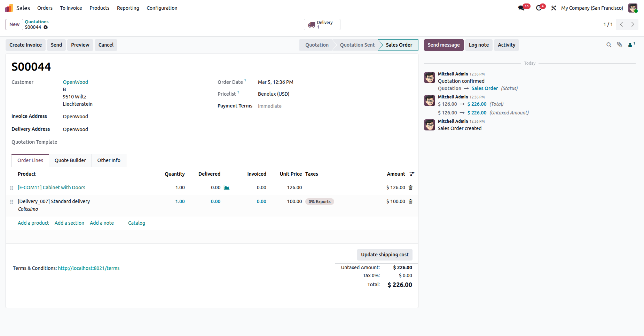This screenshot has width=644, height=336.
Task: Open the Reporting menu
Action: 128,8
